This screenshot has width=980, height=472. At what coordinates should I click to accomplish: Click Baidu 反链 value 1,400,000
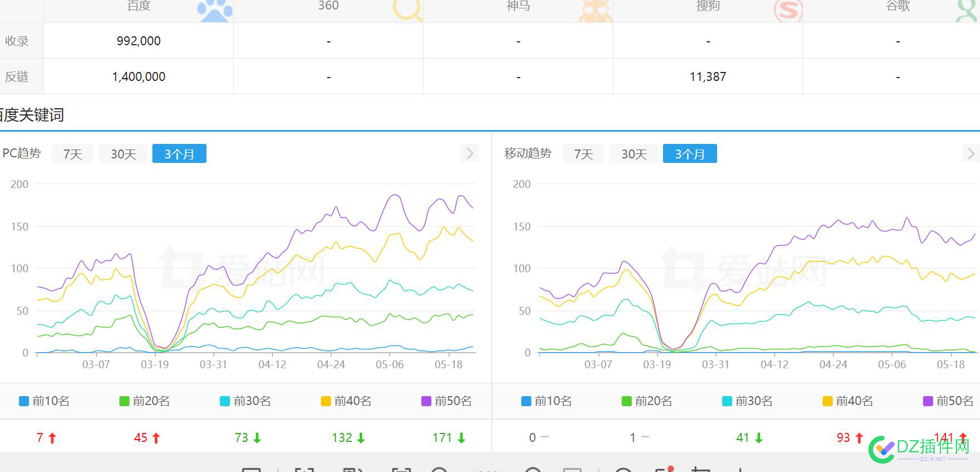tap(138, 76)
